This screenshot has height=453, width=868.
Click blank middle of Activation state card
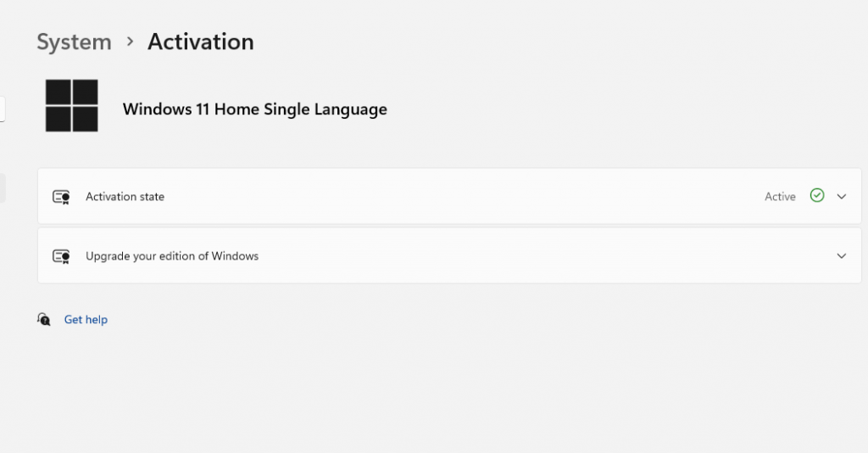pyautogui.click(x=466, y=197)
